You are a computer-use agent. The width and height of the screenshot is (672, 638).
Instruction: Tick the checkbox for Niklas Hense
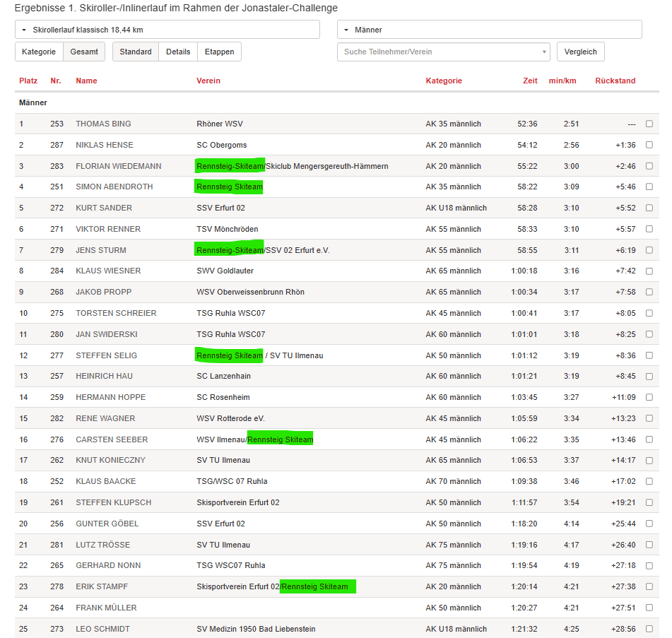649,145
